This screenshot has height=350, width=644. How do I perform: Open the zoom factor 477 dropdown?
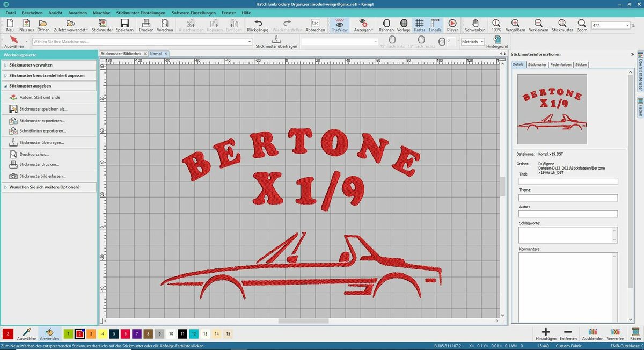626,25
